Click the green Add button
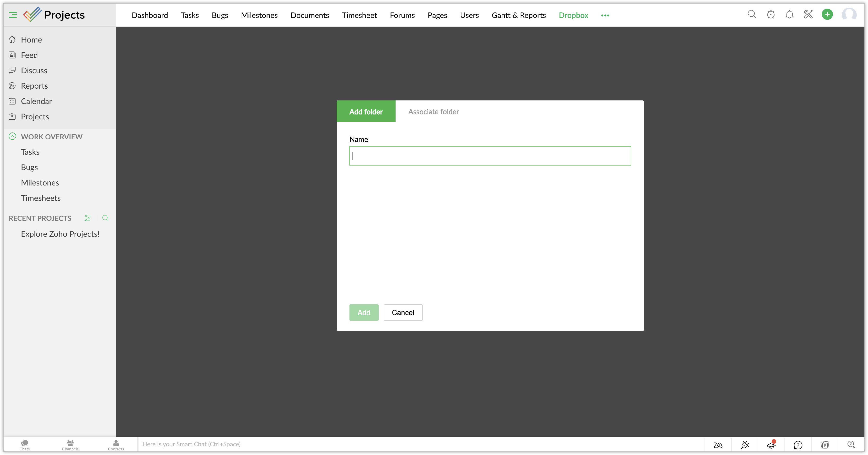 tap(364, 313)
